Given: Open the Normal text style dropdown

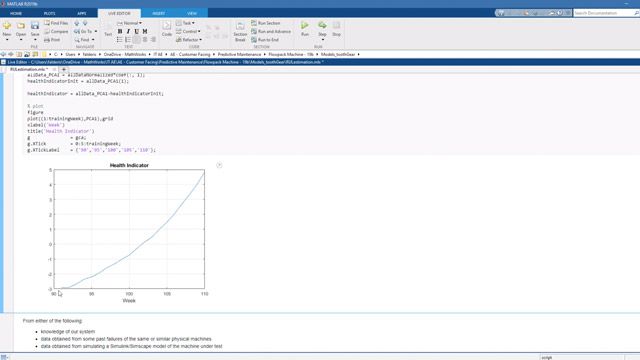Looking at the screenshot, I should [x=129, y=23].
